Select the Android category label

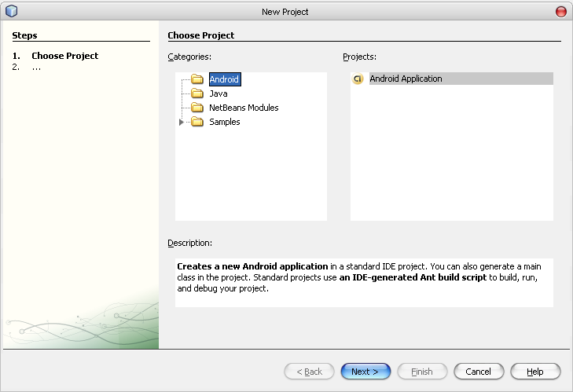pos(224,79)
